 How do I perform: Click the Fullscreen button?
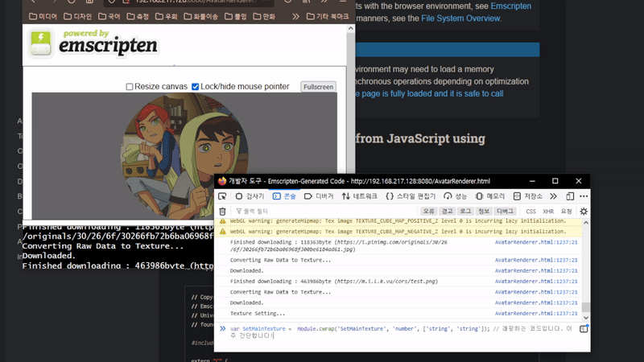click(x=318, y=87)
